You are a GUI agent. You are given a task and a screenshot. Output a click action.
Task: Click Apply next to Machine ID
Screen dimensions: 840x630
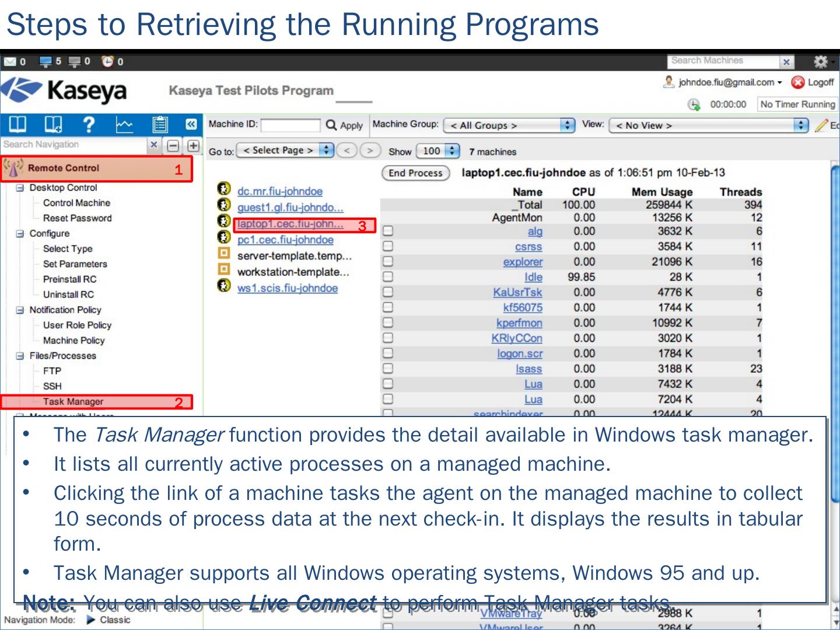click(x=344, y=125)
